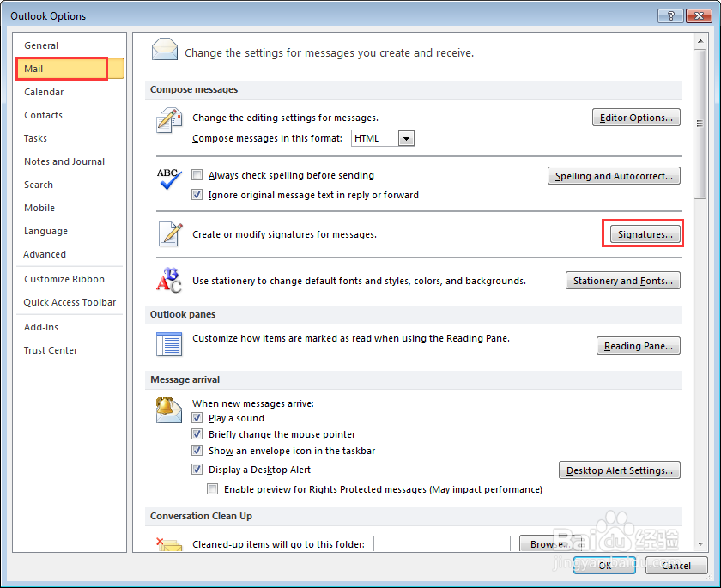Toggle Display a Desktop Alert checkbox

(x=197, y=470)
